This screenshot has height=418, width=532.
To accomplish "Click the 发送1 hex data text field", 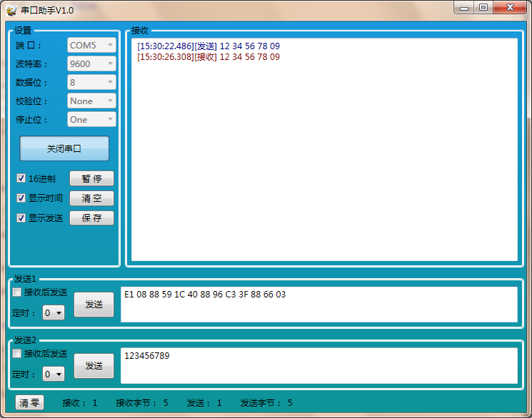I will [x=319, y=305].
